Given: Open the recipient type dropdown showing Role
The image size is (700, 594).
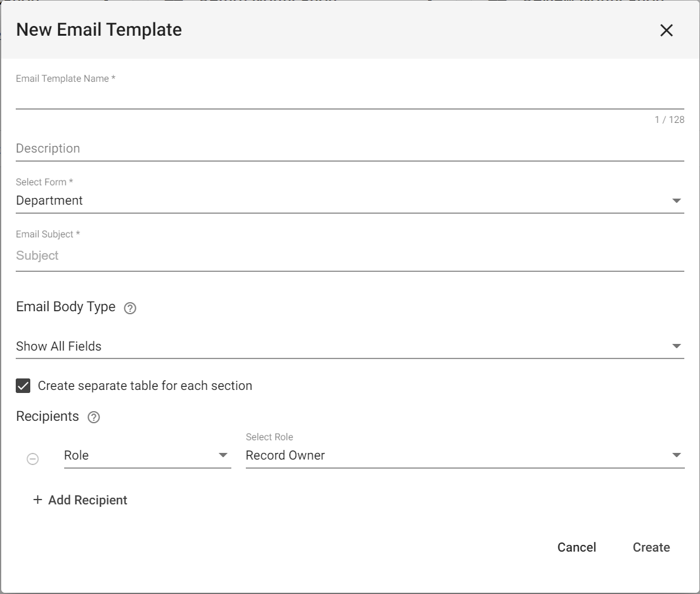Looking at the screenshot, I should coord(147,456).
